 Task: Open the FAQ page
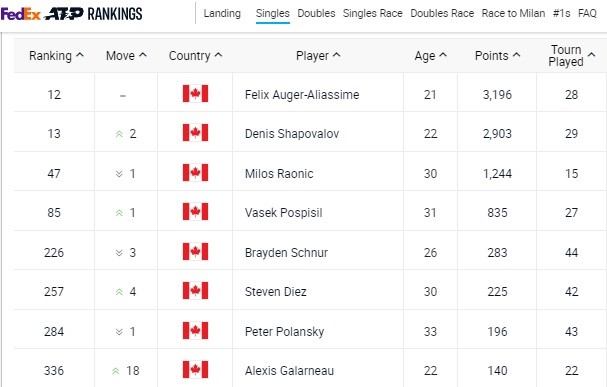click(587, 14)
